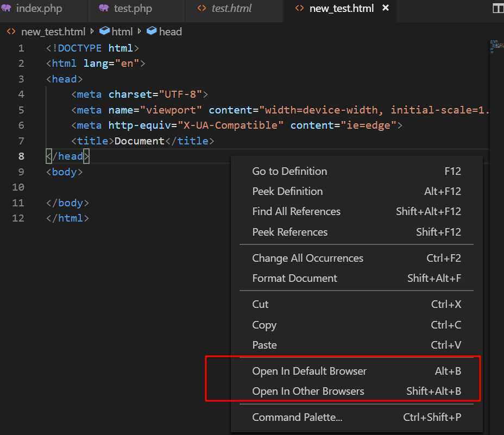
Task: Click the "ie=edge" value on line 6
Action: click(x=369, y=125)
